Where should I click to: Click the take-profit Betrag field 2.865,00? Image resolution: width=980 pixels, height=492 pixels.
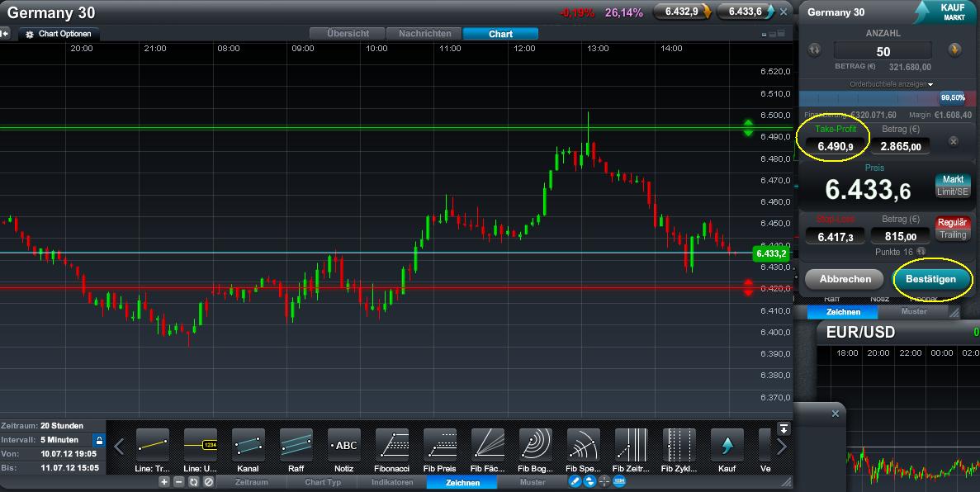[x=900, y=146]
